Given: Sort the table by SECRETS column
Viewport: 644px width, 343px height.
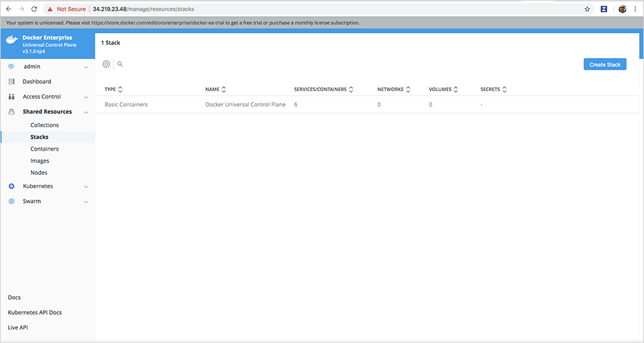Looking at the screenshot, I should coord(494,90).
